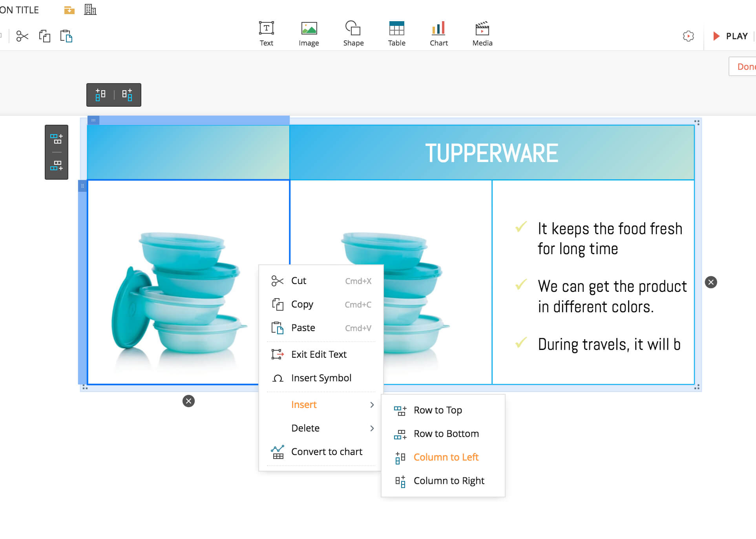
Task: Open the Image insert tool
Action: pos(309,33)
